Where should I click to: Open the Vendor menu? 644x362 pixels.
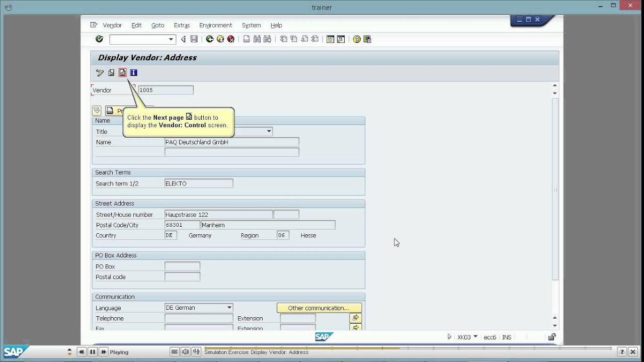pos(112,25)
